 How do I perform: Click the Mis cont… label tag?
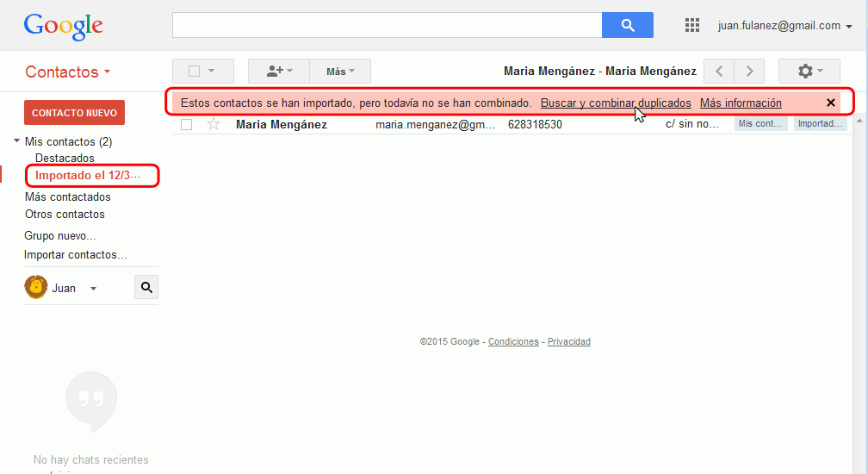pyautogui.click(x=760, y=123)
